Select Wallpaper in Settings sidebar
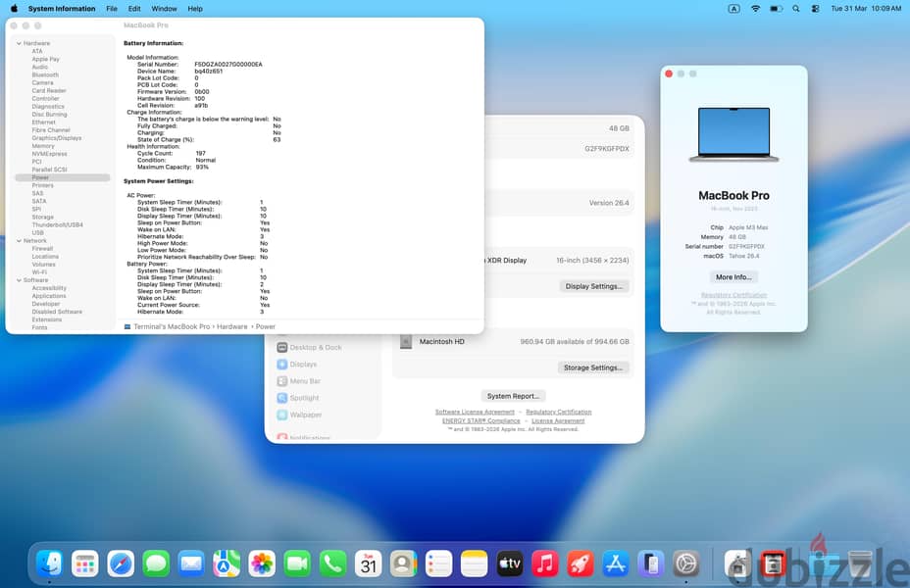This screenshot has width=910, height=588. click(299, 415)
